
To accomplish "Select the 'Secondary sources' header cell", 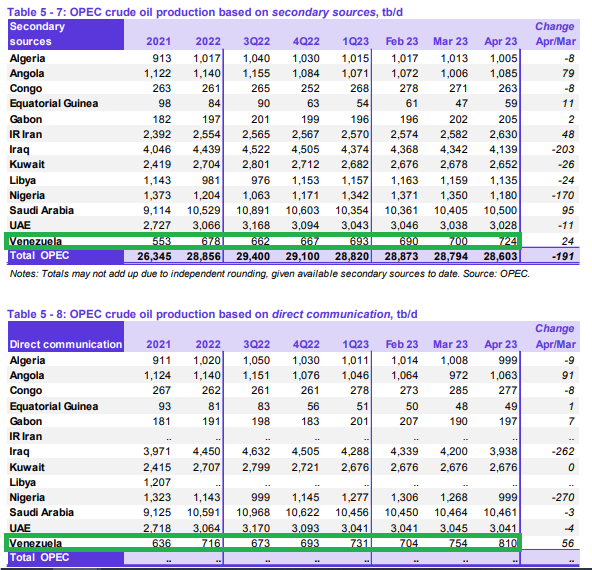I will 66,34.
